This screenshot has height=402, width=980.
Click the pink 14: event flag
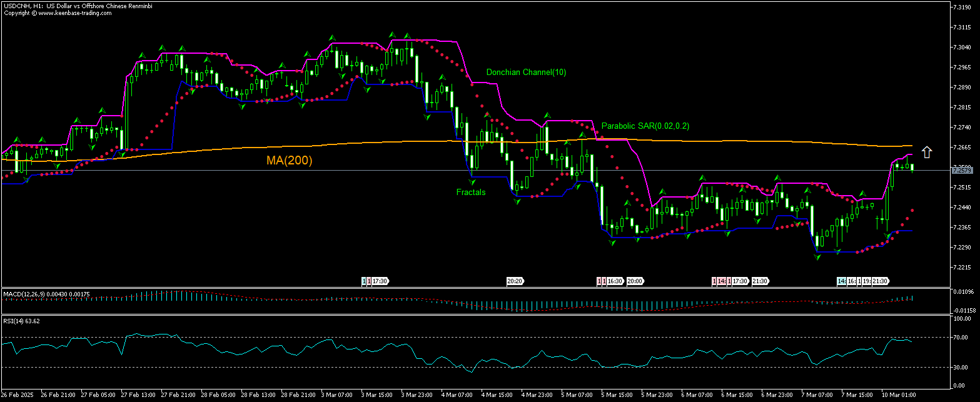(721, 281)
